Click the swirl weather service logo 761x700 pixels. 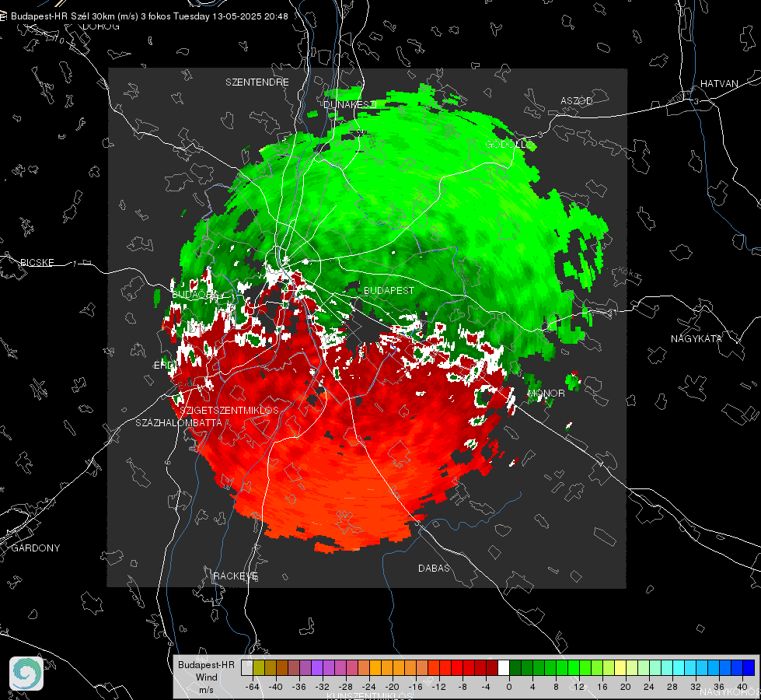[26, 674]
